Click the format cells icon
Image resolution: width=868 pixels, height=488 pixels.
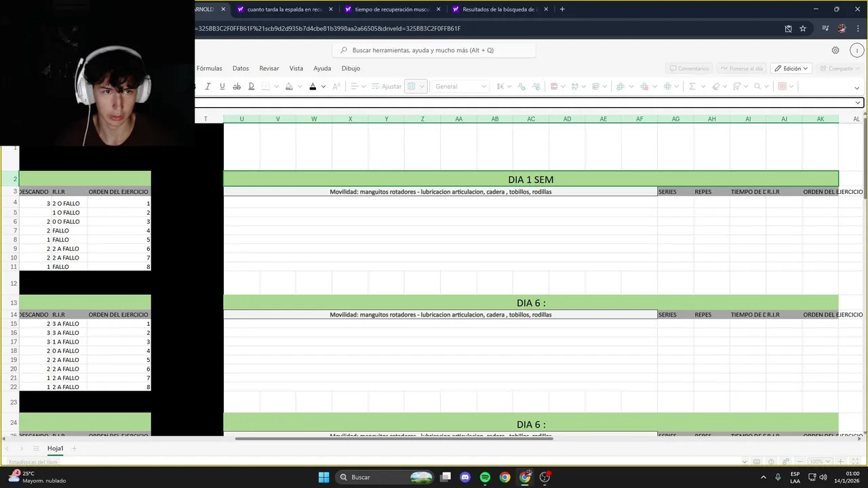667,87
